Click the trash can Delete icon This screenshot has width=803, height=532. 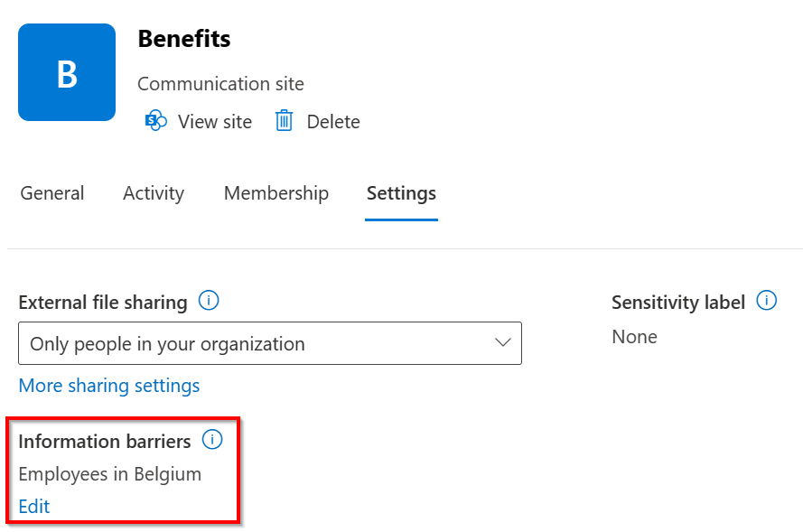284,121
